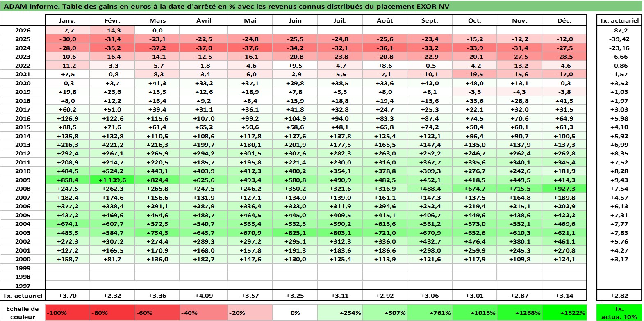Click the cell showing +48,0
This screenshot has height=321, width=644.
[474, 83]
